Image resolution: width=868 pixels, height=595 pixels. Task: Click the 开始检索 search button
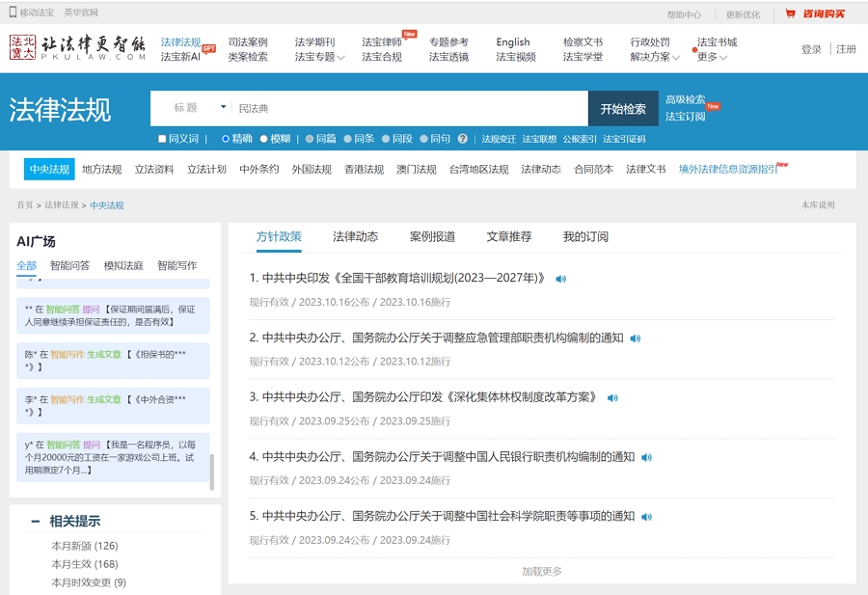(x=623, y=109)
